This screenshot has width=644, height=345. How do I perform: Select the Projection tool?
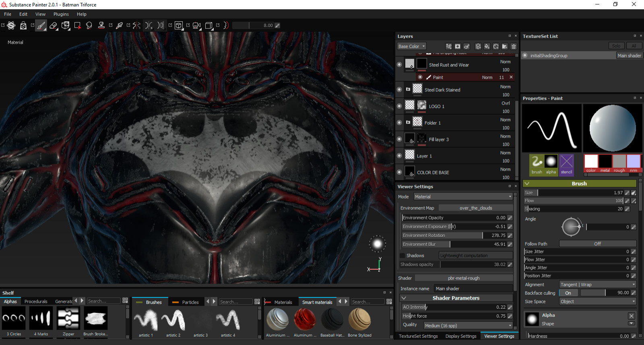pyautogui.click(x=65, y=25)
